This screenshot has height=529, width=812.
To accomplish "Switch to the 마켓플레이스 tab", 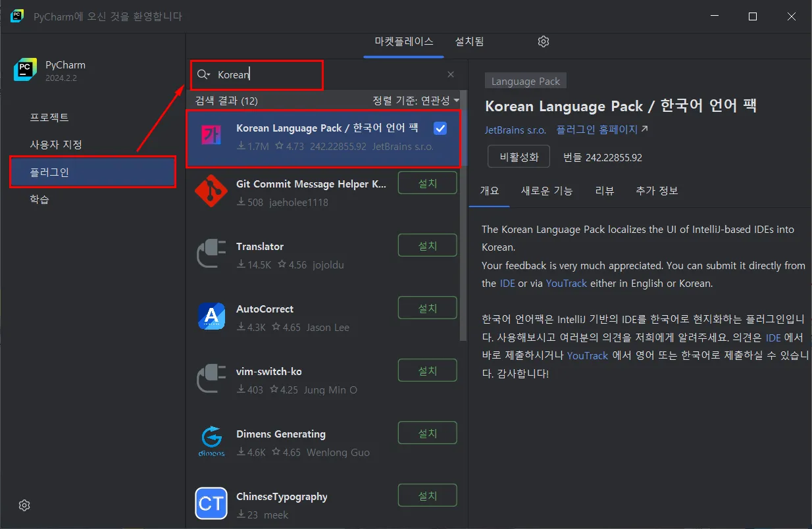I will click(x=404, y=41).
